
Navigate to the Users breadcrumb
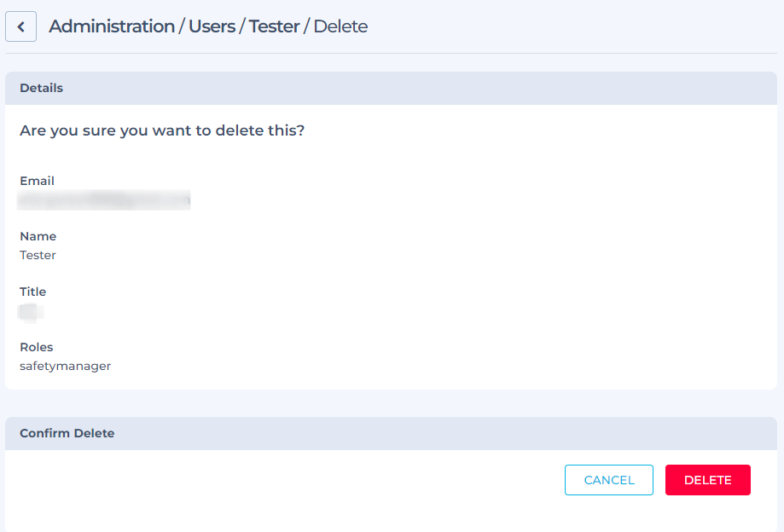(212, 26)
